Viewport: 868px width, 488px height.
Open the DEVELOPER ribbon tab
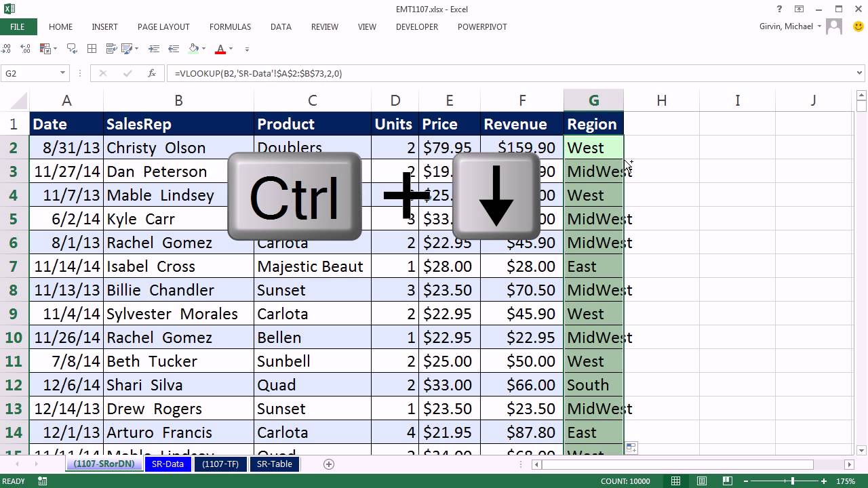point(416,27)
